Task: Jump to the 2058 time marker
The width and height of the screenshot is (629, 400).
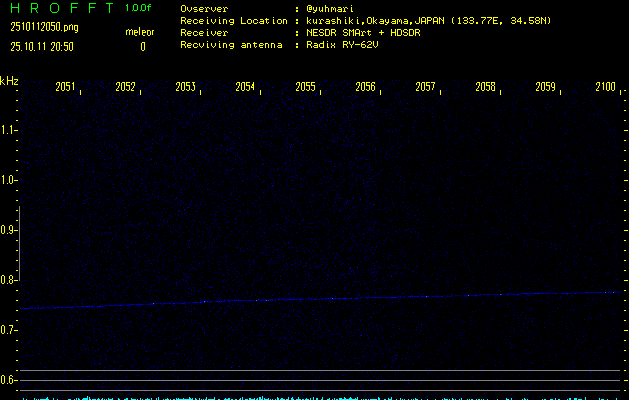Action: click(486, 88)
